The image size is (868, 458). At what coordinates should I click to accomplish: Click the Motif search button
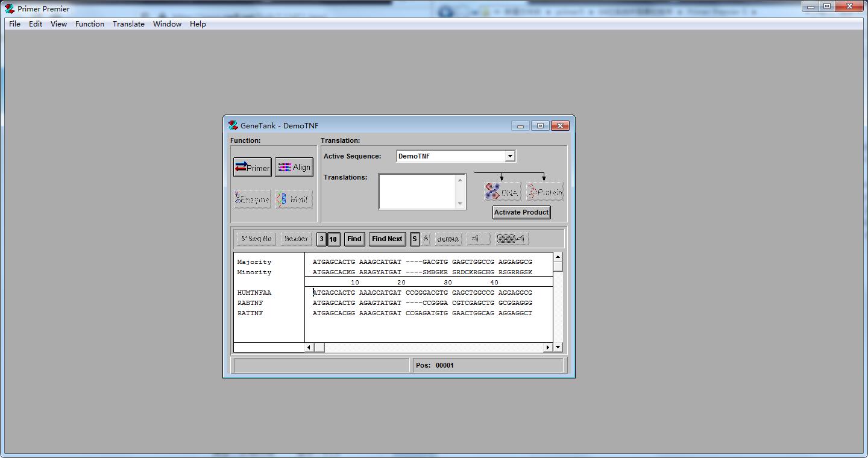click(x=294, y=199)
